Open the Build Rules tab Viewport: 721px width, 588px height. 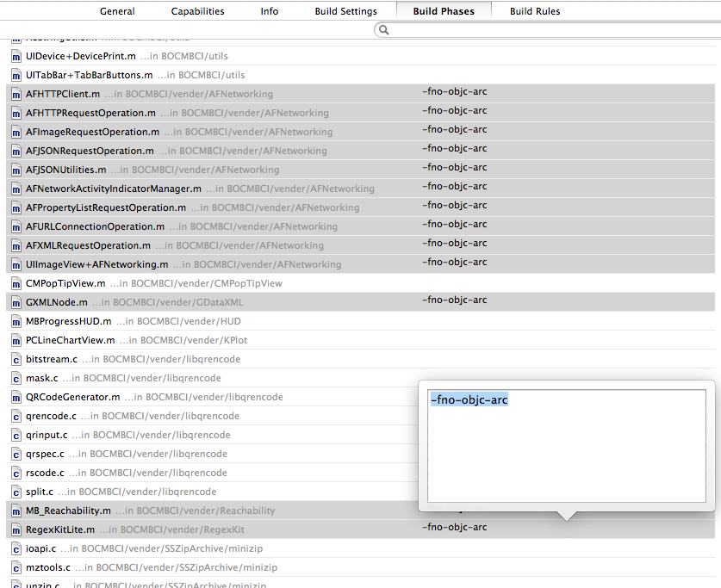pos(535,11)
